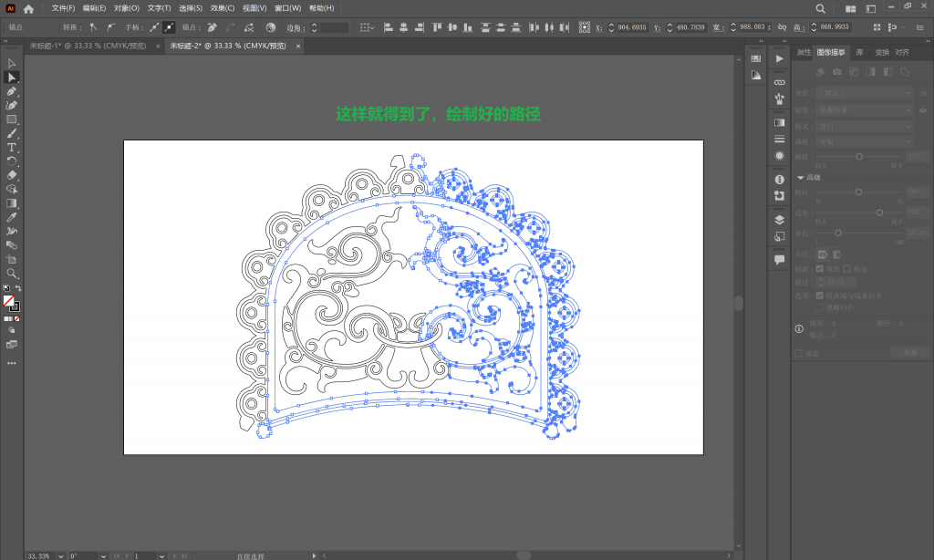Image resolution: width=934 pixels, height=560 pixels.
Task: Convert anchor point to smooth icon
Action: [x=110, y=27]
